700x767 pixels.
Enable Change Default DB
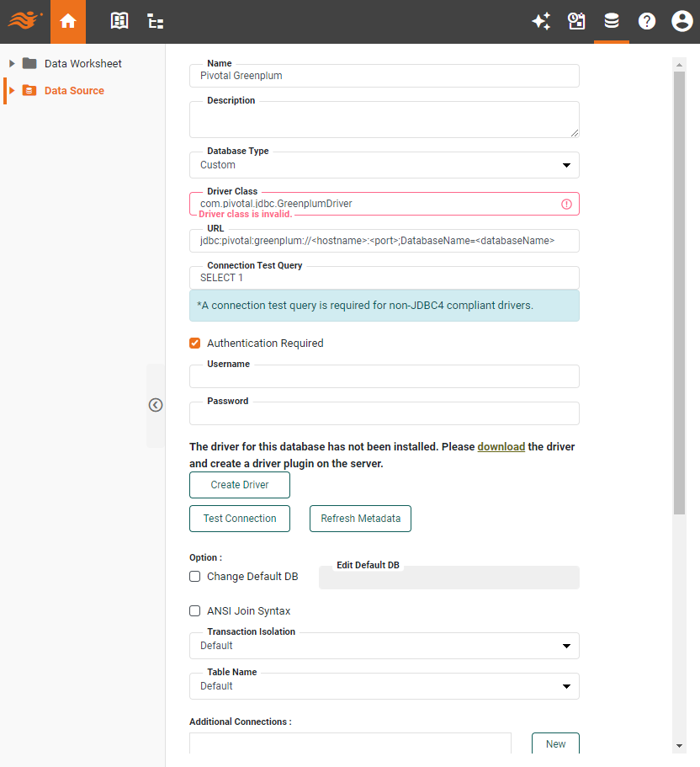pos(194,576)
